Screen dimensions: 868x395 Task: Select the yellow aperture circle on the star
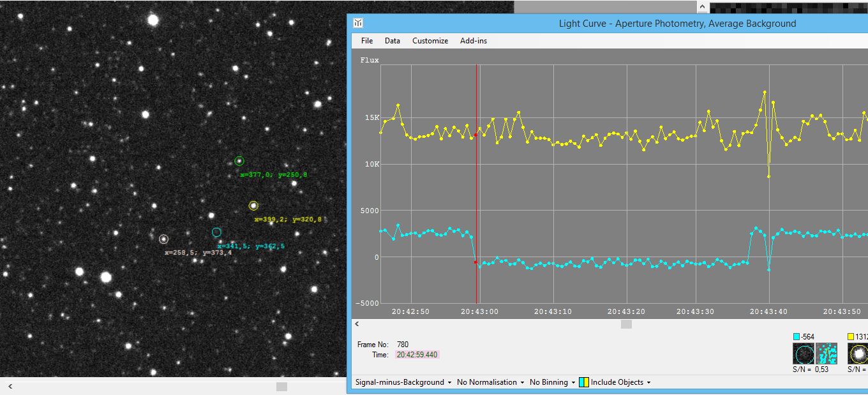253,205
